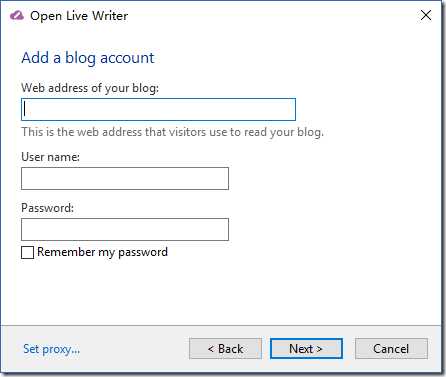Screen dimensions: 446x377
Task: Click the 'Password:' label
Action: click(x=47, y=208)
